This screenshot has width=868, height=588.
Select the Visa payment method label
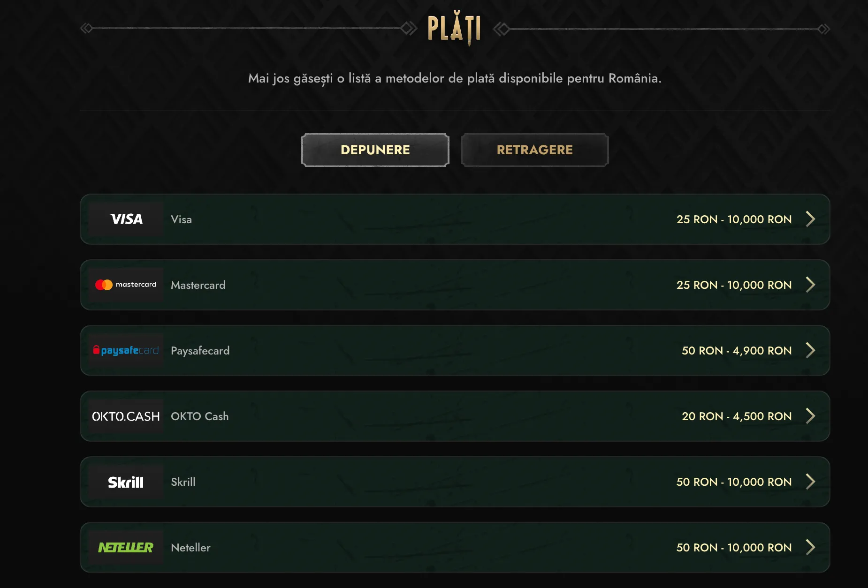181,219
